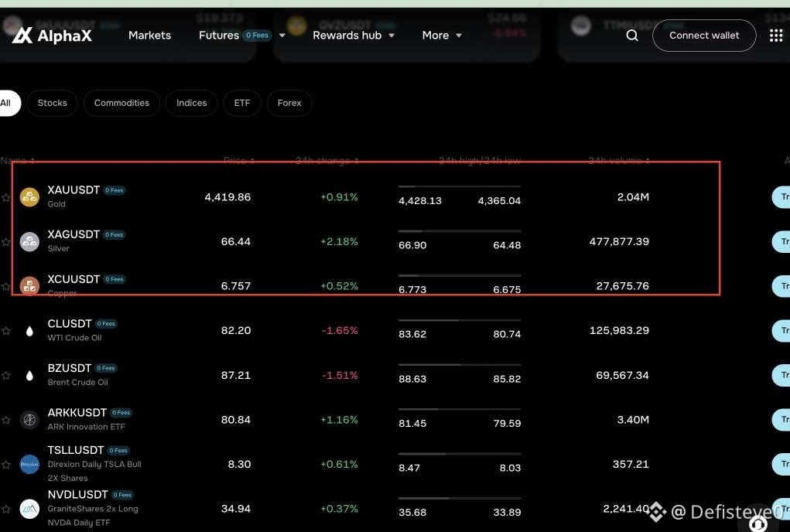Open the XCUUSDT ticker name
The height and width of the screenshot is (532, 790).
tap(74, 279)
